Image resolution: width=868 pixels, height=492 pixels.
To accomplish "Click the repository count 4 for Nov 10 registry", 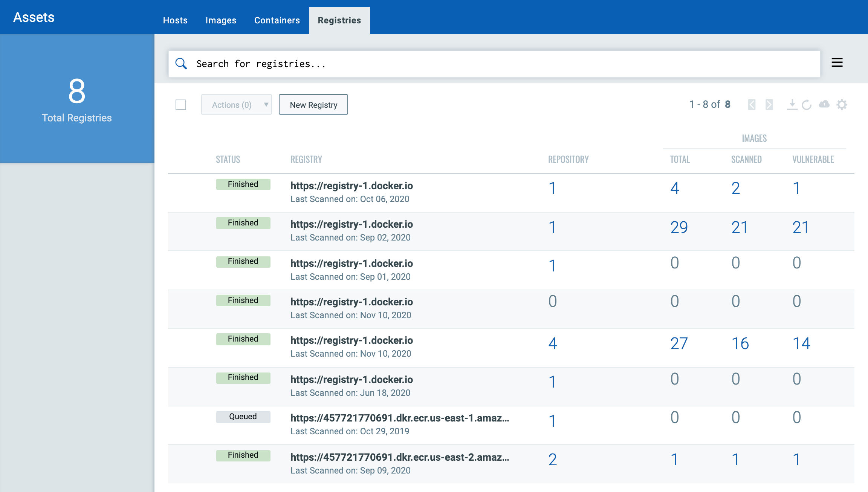I will (552, 343).
